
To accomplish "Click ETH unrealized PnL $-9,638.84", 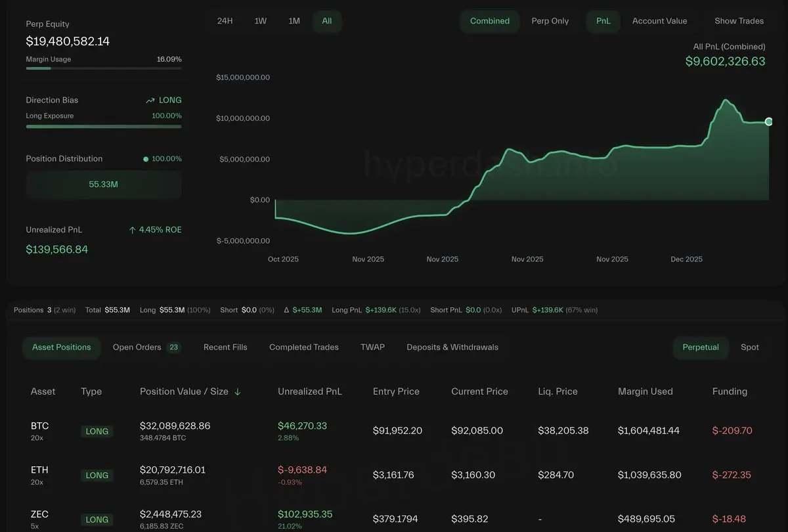I will pos(302,470).
